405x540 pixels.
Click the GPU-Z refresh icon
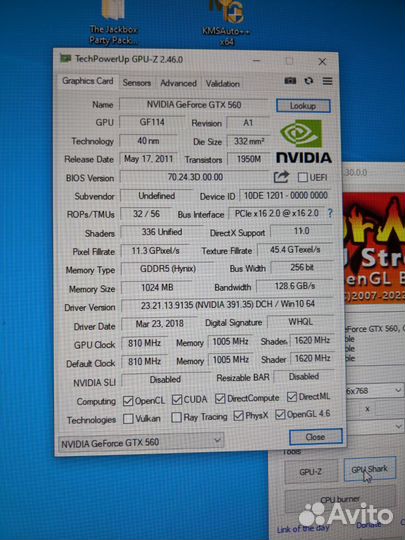pos(309,81)
